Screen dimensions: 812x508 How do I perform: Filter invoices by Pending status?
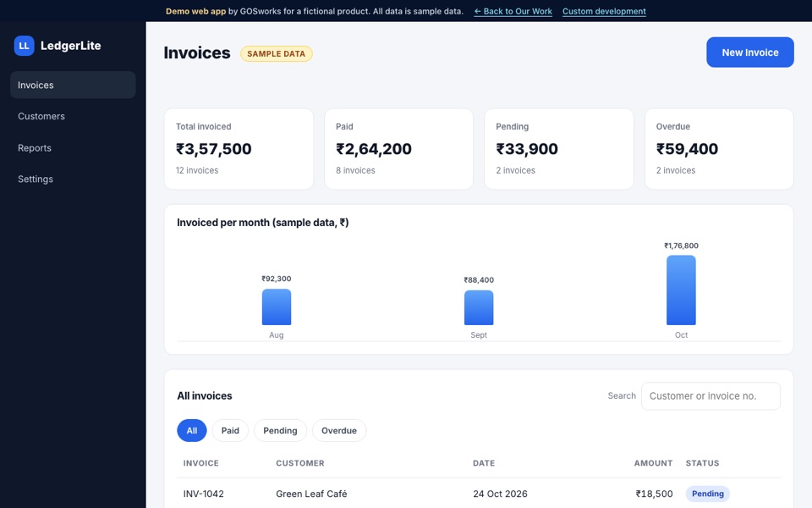[280, 431]
